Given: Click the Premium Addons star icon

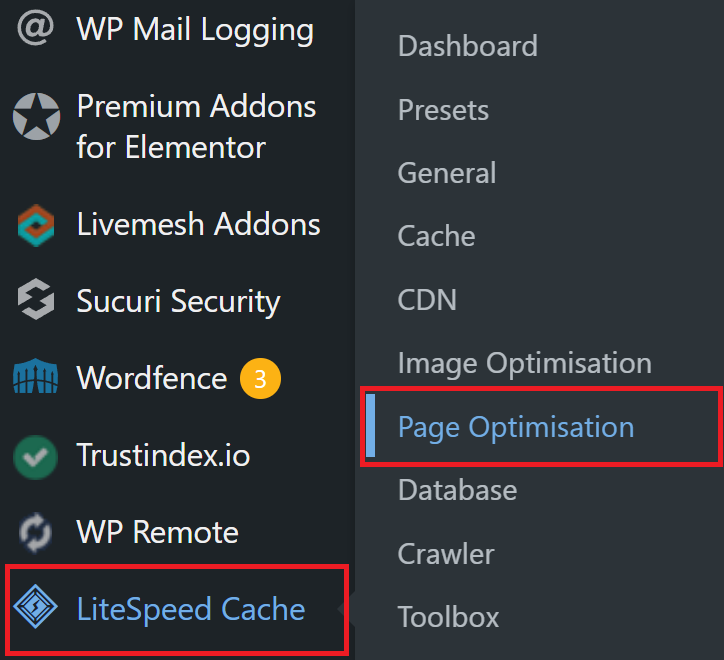Looking at the screenshot, I should click(x=36, y=116).
